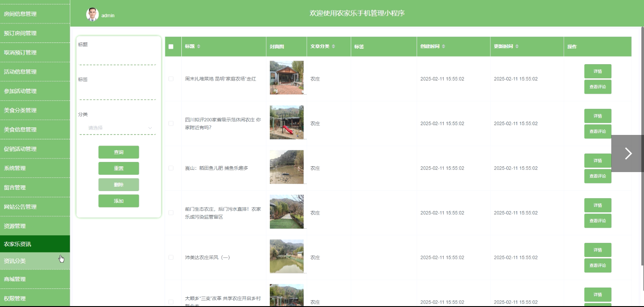Viewport: 644px width, 307px height.
Task: Click 查看评论 for 前门生态农庄 article
Action: click(598, 221)
